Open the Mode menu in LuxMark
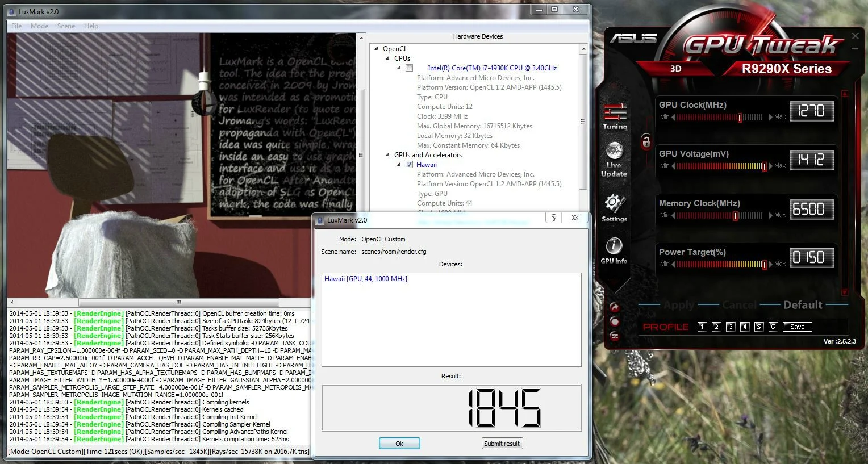Viewport: 868px width, 464px height. coord(39,26)
